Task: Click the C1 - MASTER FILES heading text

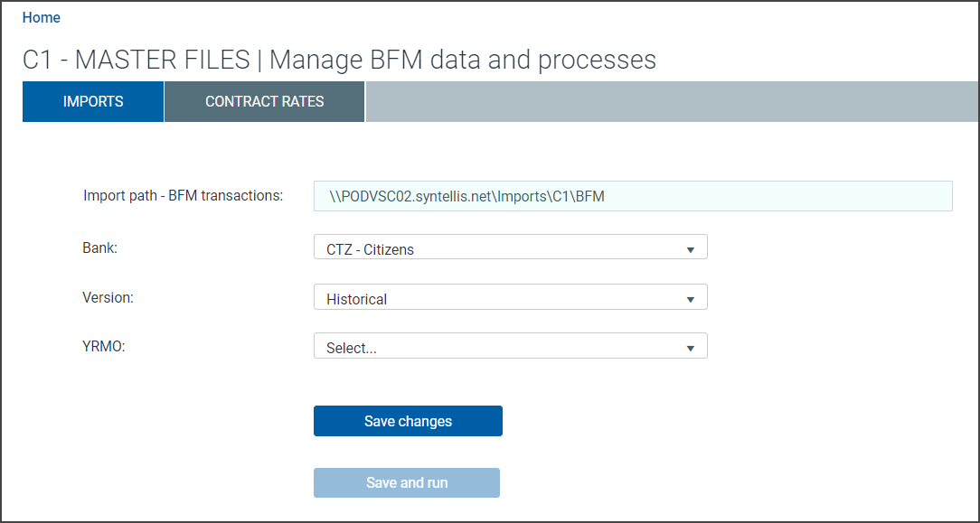Action: (136, 60)
